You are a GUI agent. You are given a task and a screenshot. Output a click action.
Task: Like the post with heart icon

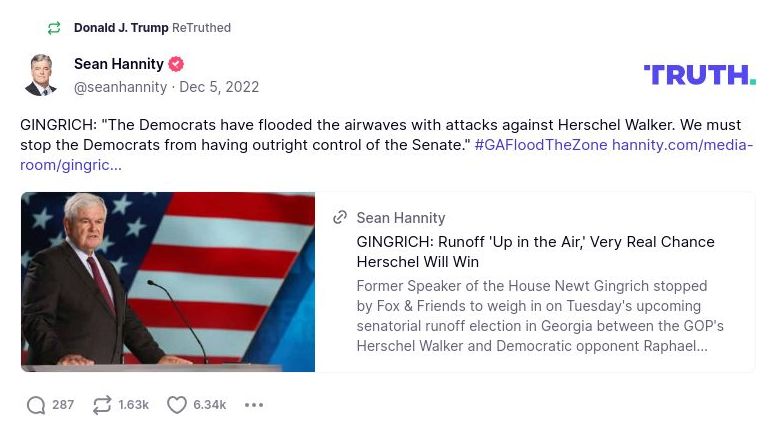tap(177, 405)
